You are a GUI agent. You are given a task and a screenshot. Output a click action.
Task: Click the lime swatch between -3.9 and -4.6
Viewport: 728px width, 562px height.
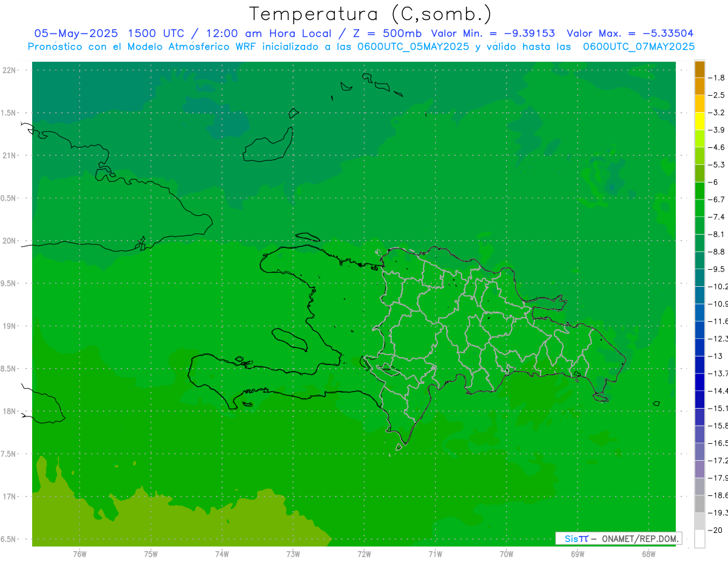699,138
